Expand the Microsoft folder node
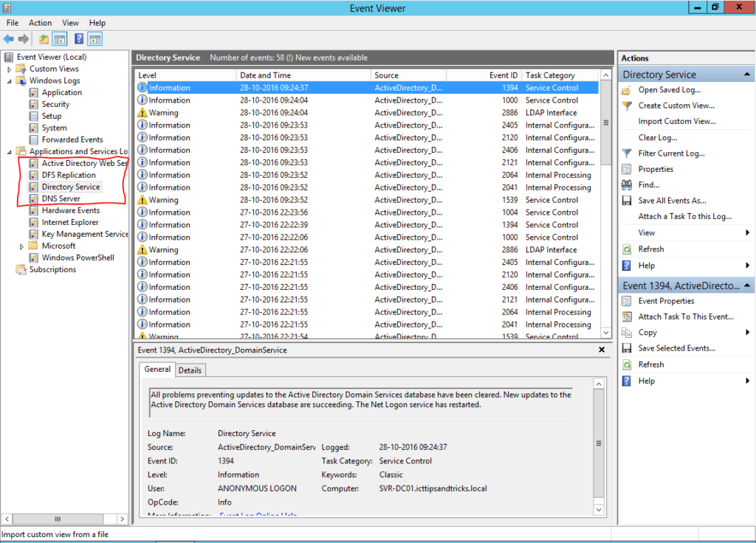The image size is (756, 543). 21,246
